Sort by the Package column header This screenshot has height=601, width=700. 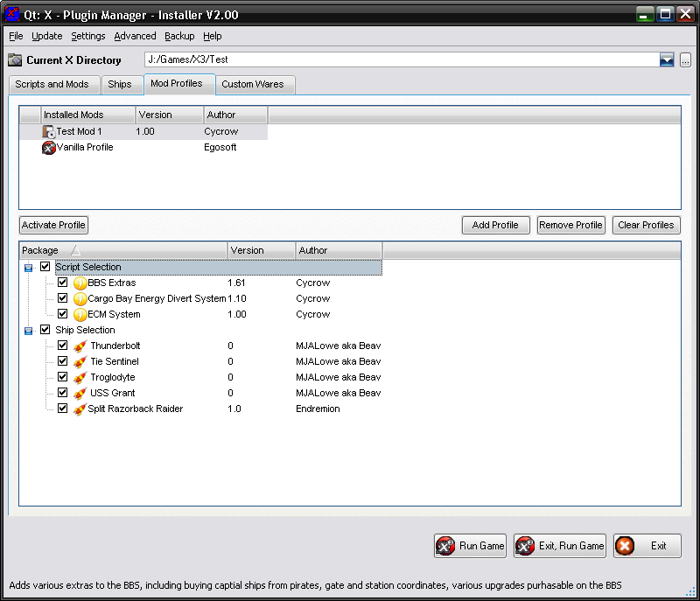click(123, 250)
